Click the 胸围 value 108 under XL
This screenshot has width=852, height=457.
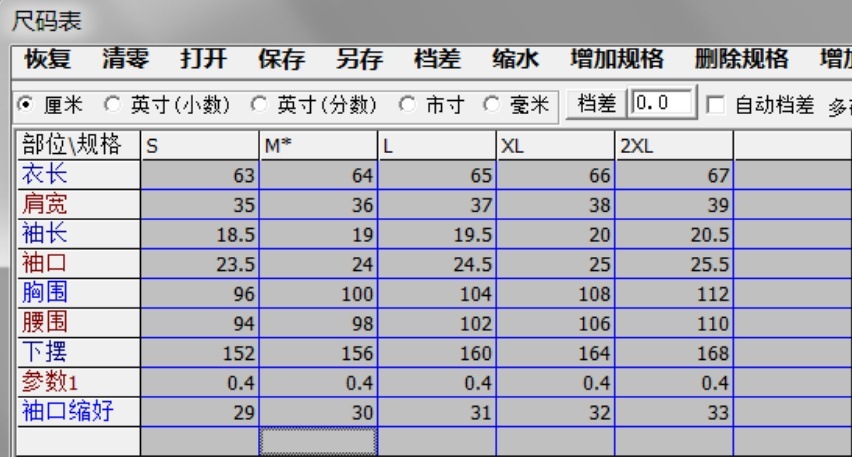pos(555,293)
